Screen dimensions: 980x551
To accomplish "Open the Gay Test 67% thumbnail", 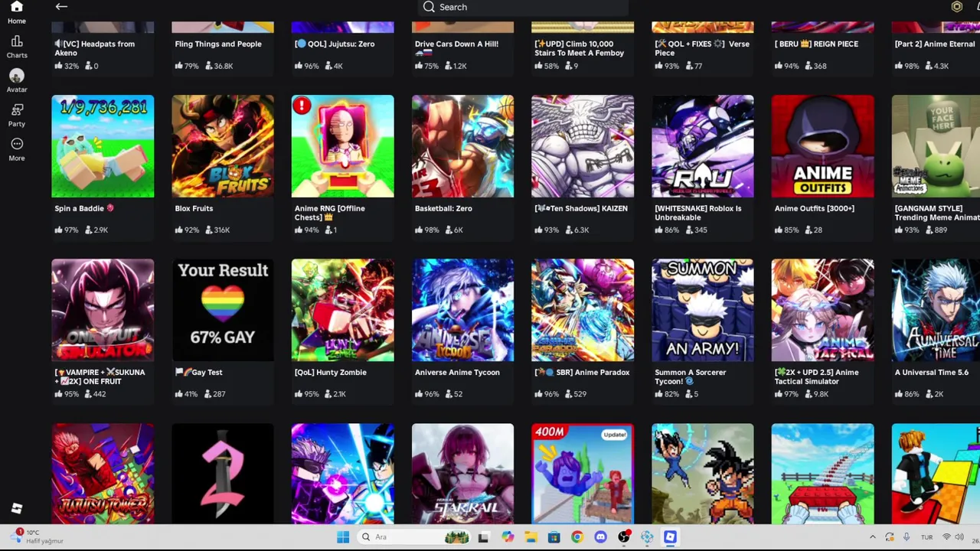I will point(223,310).
